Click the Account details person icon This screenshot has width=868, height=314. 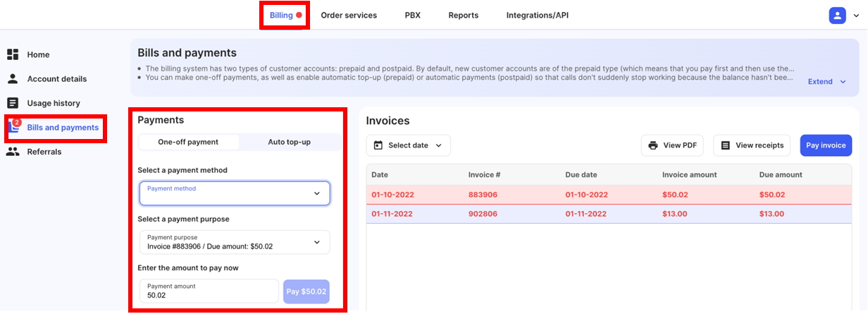pos(13,79)
